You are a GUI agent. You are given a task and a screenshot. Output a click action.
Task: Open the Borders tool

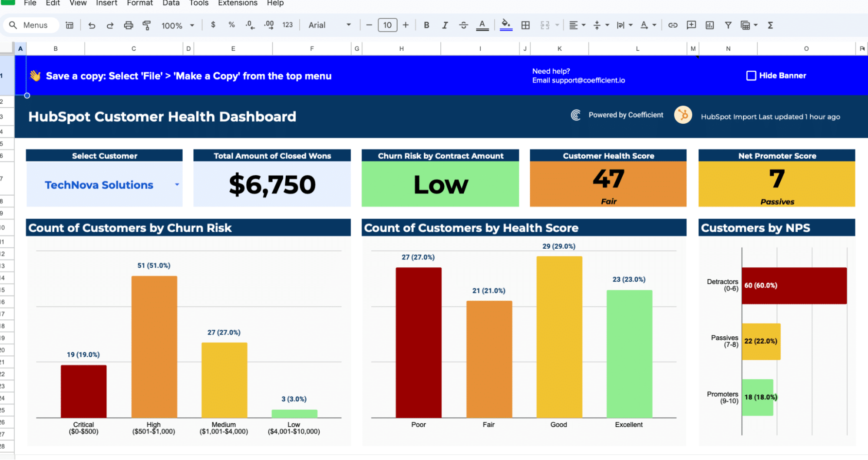[x=525, y=25]
